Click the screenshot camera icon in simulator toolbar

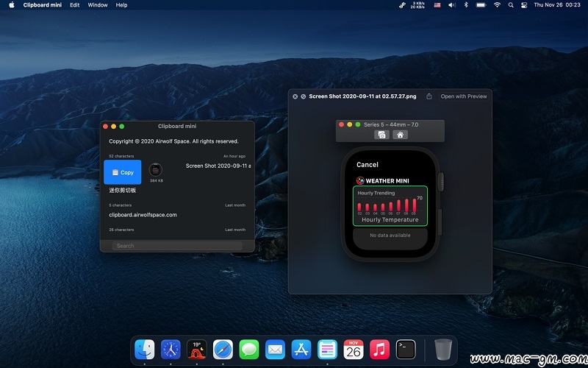tap(381, 135)
